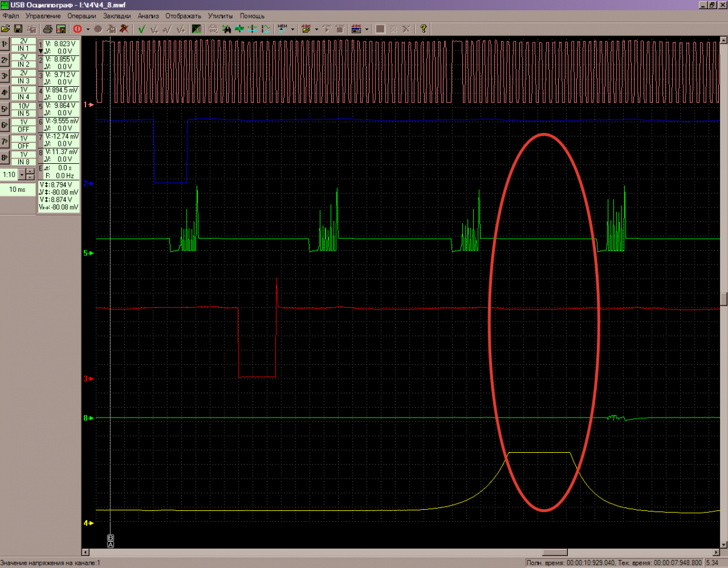Click the IN 4 input selector
The width and height of the screenshot is (728, 568).
24,96
